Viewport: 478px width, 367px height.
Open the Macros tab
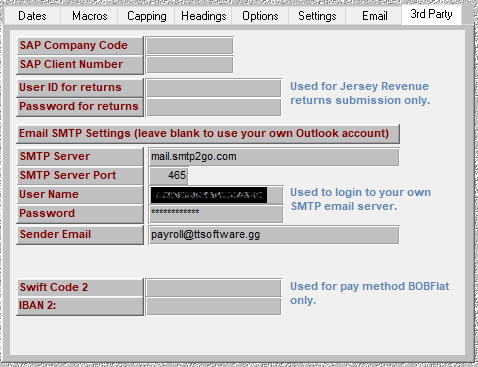(89, 16)
